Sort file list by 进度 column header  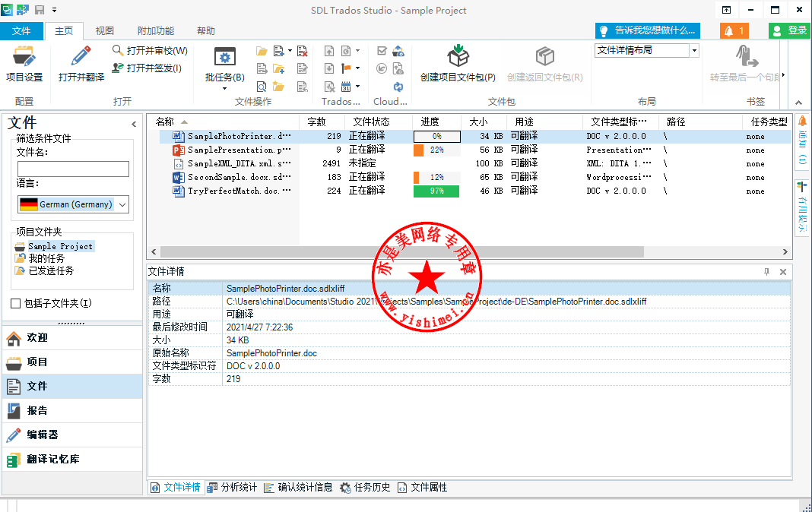(x=436, y=122)
